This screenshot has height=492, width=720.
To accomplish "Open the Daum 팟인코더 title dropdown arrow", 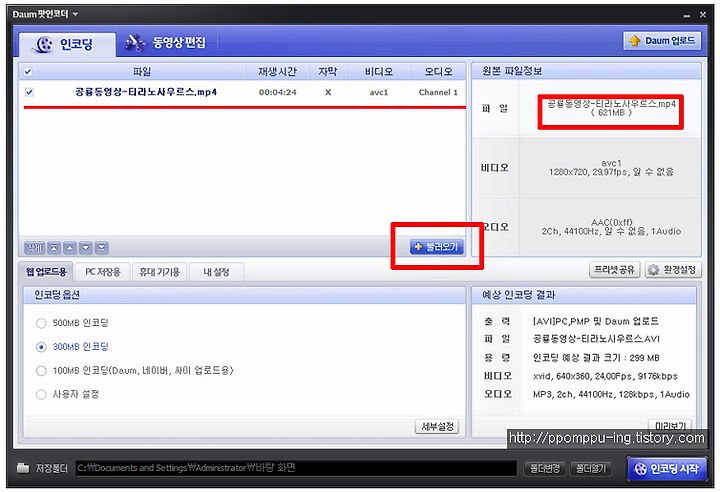I will point(75,14).
